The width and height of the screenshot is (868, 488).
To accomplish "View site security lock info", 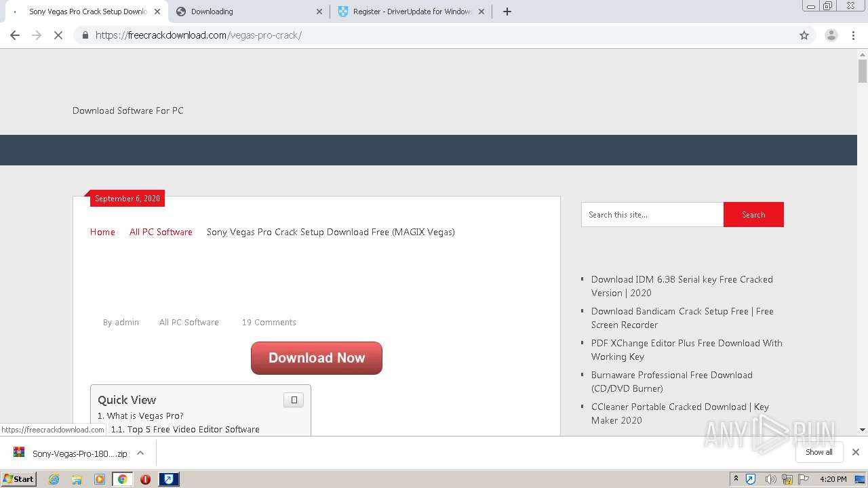I will pyautogui.click(x=85, y=35).
